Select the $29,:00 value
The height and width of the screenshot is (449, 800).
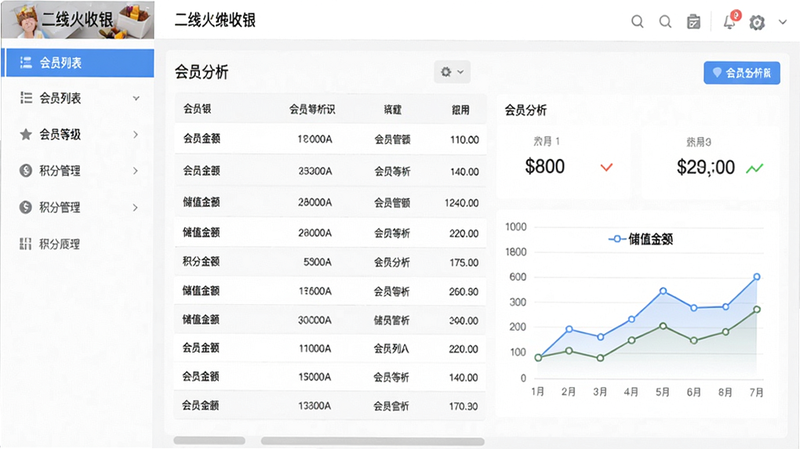click(706, 167)
